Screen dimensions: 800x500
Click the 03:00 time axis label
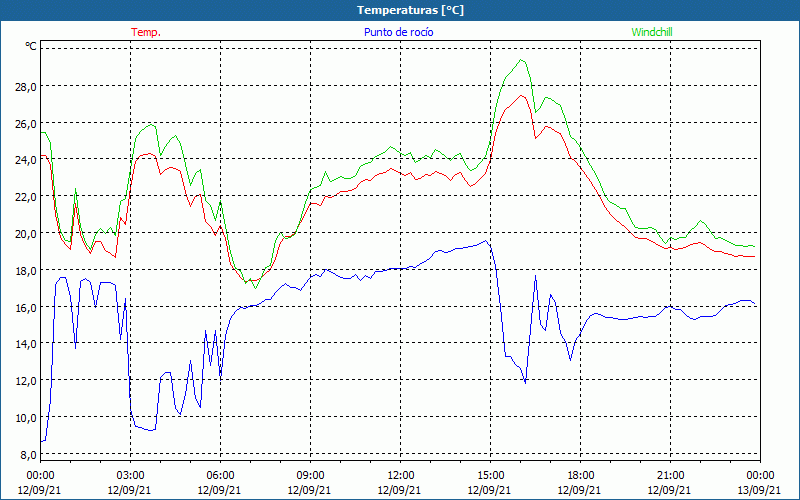[130, 476]
